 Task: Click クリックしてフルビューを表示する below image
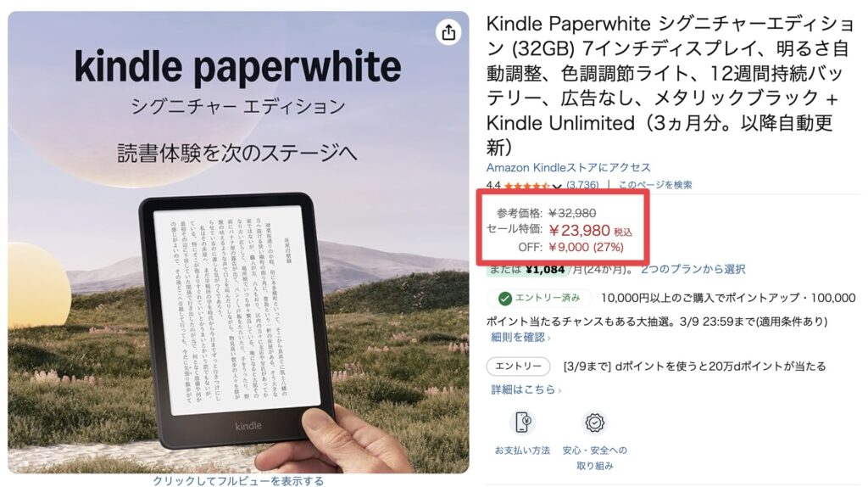(238, 480)
